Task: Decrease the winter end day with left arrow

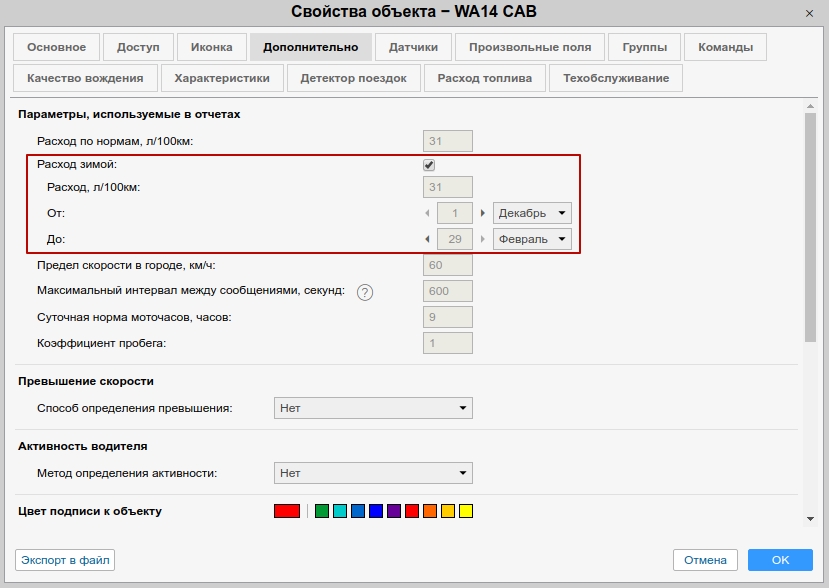Action: tap(428, 239)
